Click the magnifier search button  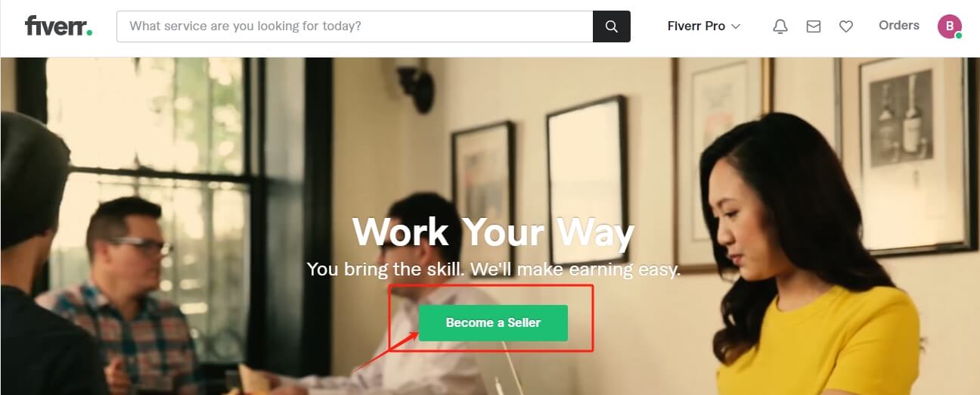(x=612, y=26)
